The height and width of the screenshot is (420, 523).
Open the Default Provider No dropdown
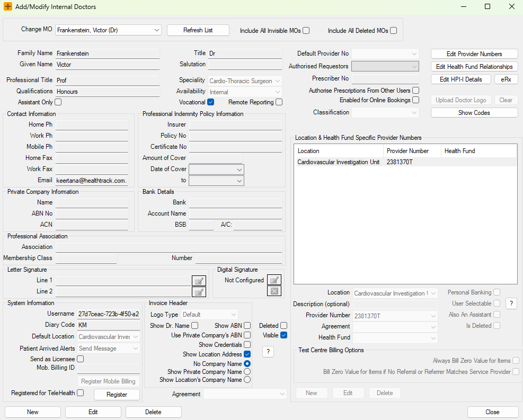click(414, 53)
